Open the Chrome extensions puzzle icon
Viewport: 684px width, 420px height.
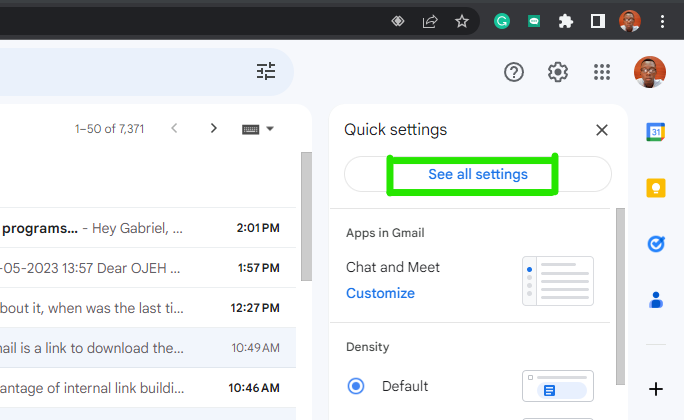pos(566,21)
